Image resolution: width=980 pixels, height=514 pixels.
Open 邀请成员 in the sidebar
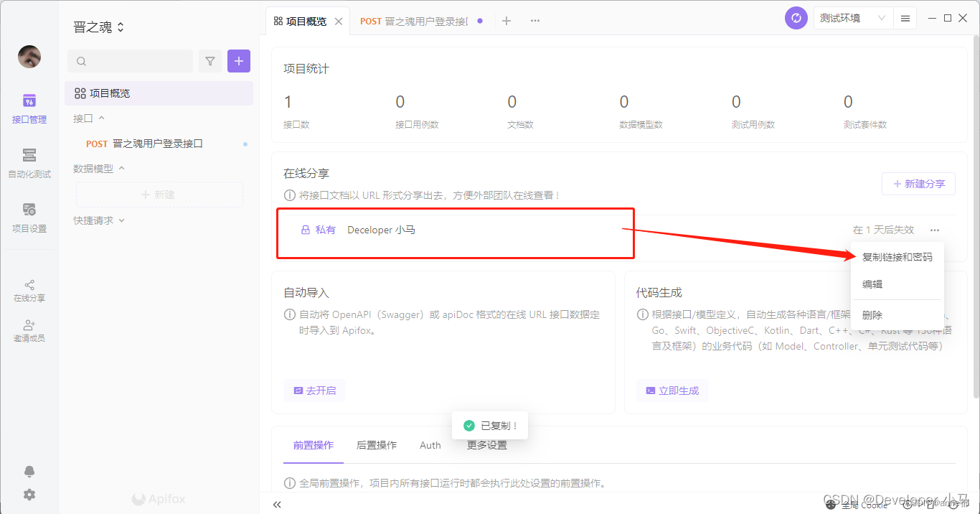click(29, 331)
